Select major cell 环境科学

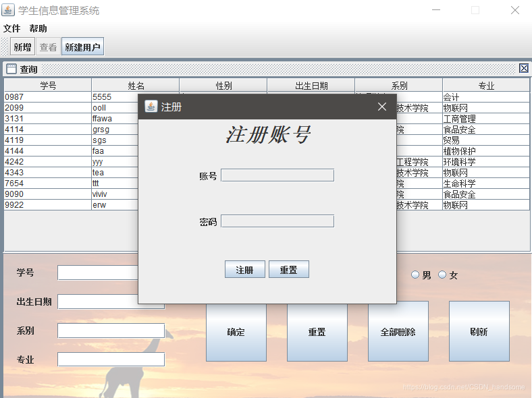pyautogui.click(x=486, y=162)
